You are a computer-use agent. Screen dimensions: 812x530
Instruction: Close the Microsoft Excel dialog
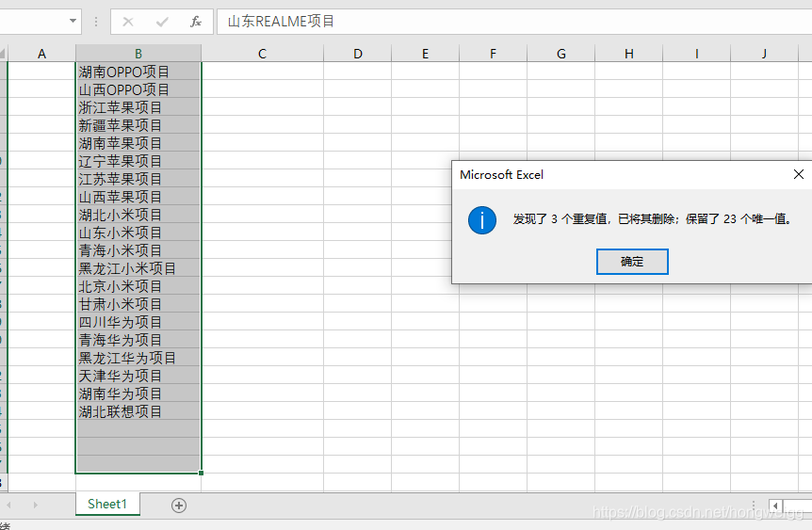click(799, 174)
